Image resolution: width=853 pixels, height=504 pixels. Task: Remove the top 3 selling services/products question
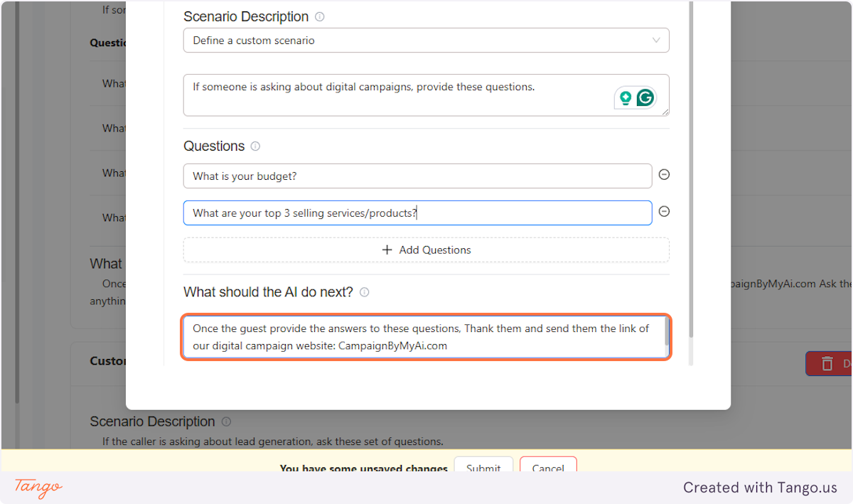click(x=664, y=211)
